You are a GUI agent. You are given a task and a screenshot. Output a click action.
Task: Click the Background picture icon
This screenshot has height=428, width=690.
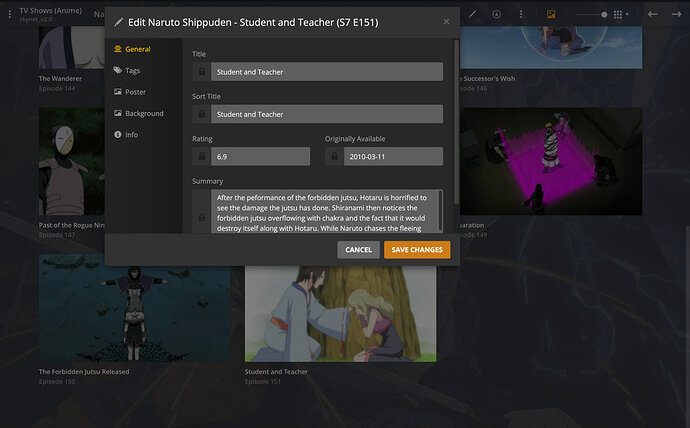[x=117, y=113]
